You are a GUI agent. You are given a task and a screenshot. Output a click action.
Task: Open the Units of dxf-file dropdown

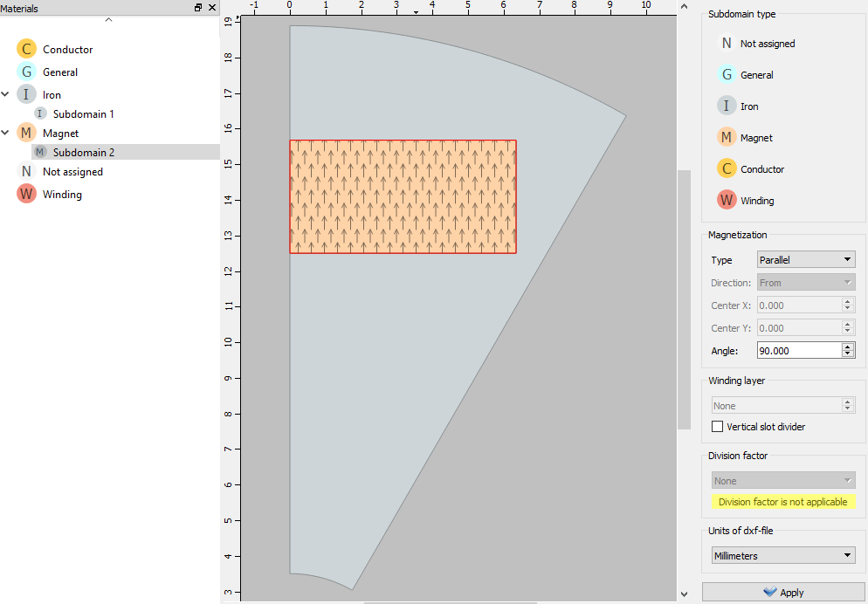[x=782, y=556]
